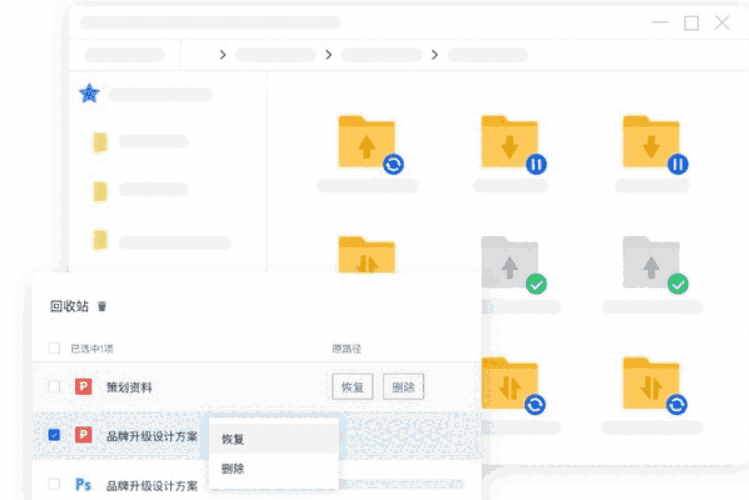This screenshot has height=500, width=749.
Task: Click the blue Ps icon in the last row
Action: pos(84,484)
